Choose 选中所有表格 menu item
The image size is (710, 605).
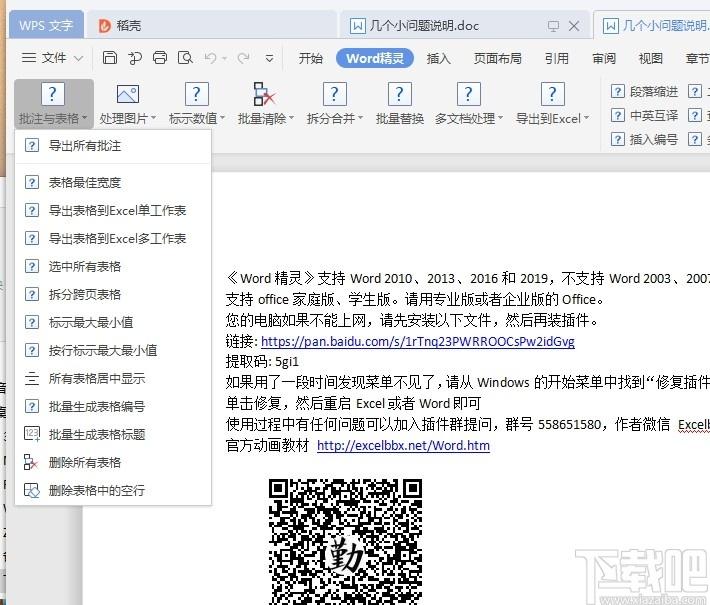(x=113, y=267)
